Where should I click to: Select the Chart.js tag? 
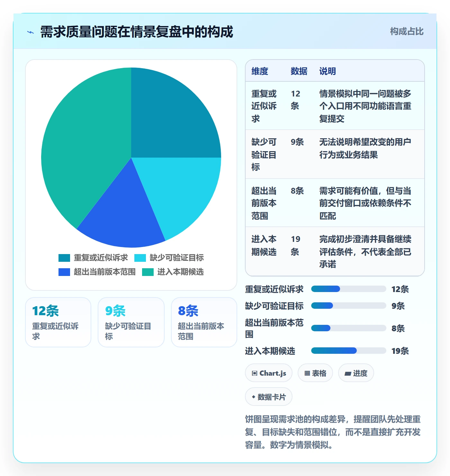point(269,373)
